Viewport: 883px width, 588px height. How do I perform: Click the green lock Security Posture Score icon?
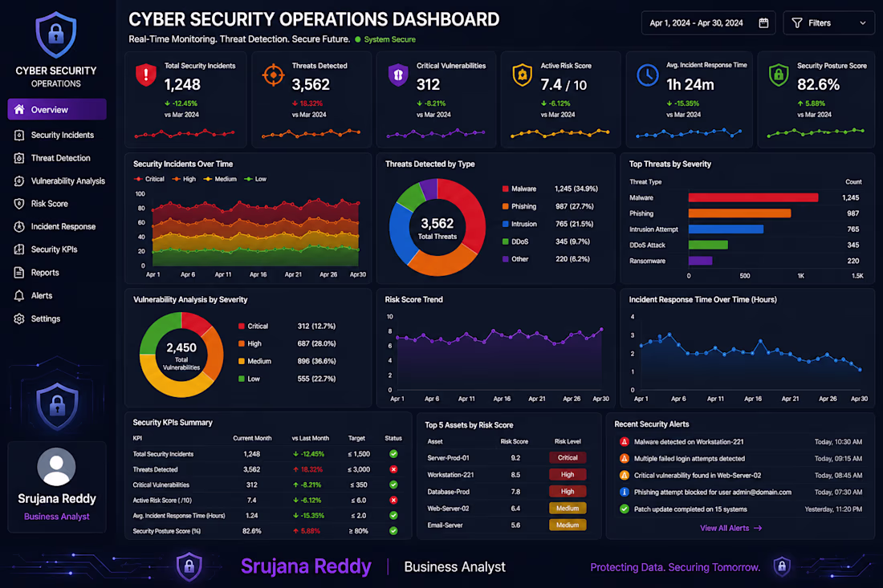(x=779, y=75)
